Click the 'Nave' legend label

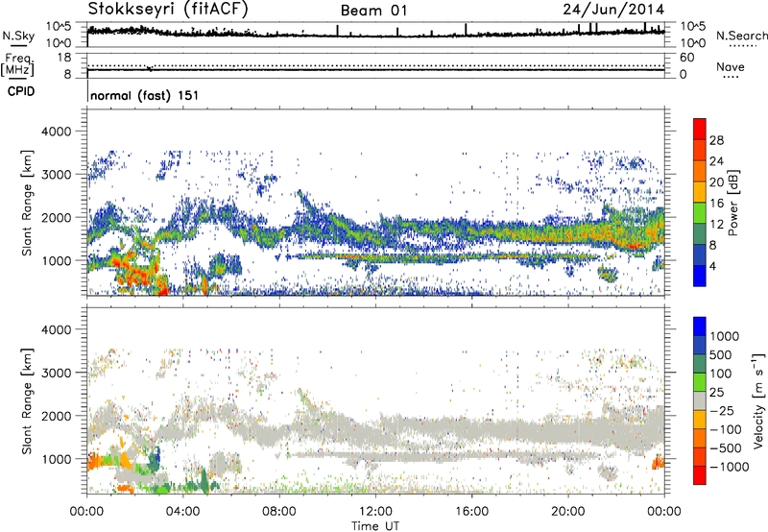point(731,66)
